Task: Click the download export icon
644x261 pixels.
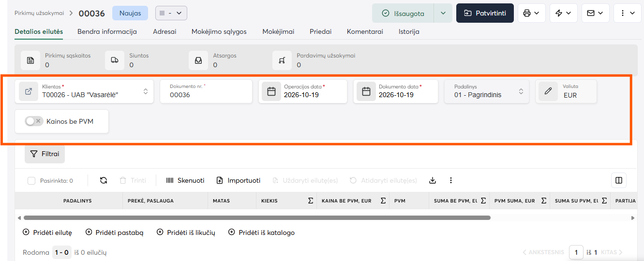Action: pos(433,180)
